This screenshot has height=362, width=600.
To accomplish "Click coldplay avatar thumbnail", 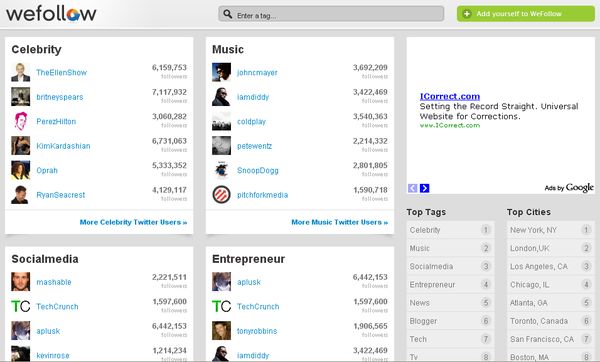I will [222, 121].
